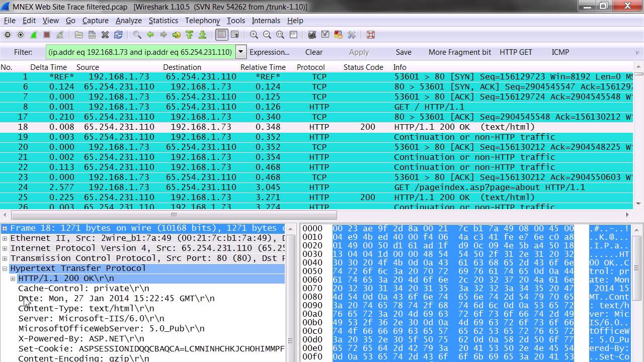Edit display filters toolbar icon
This screenshot has width=644, height=362.
(x=326, y=35)
